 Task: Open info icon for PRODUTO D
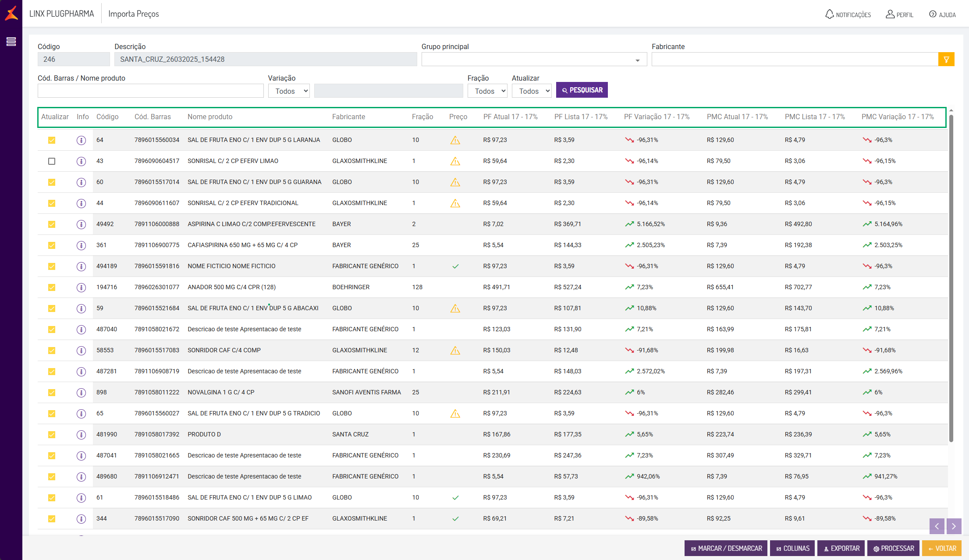(x=81, y=435)
